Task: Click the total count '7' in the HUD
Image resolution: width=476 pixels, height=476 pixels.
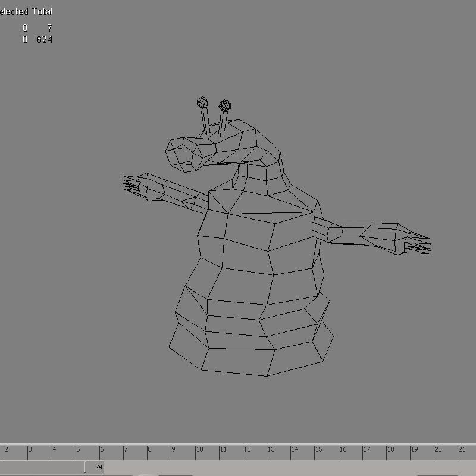Action: (x=49, y=28)
